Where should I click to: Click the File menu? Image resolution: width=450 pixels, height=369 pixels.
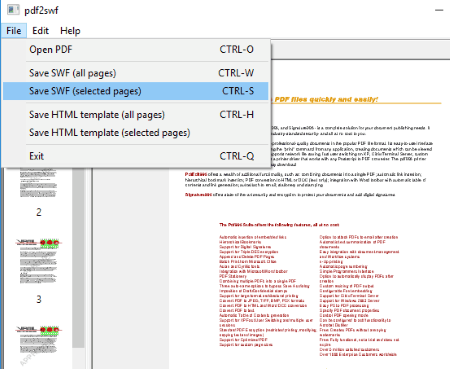point(14,31)
